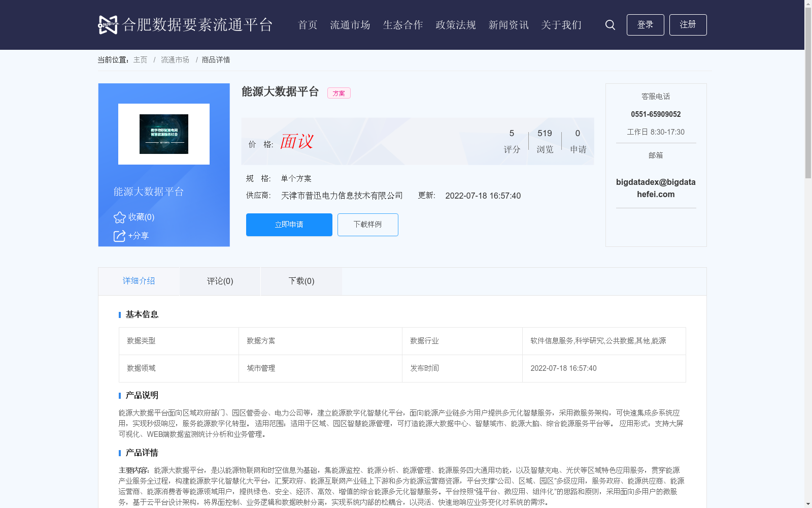Screen dimensions: 812x508
Task: Click 收藏(0) favorite link
Action: pyautogui.click(x=141, y=217)
